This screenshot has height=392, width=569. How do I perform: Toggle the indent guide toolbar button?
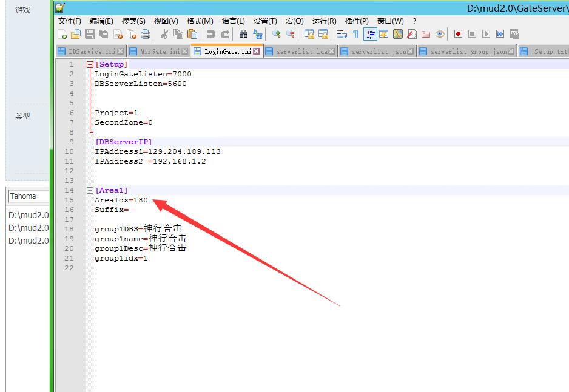pos(370,34)
